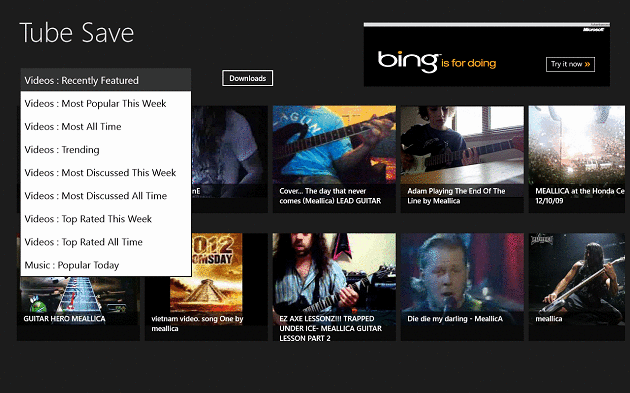Click the Tube Save title
Image resolution: width=630 pixels, height=393 pixels.
(x=76, y=33)
